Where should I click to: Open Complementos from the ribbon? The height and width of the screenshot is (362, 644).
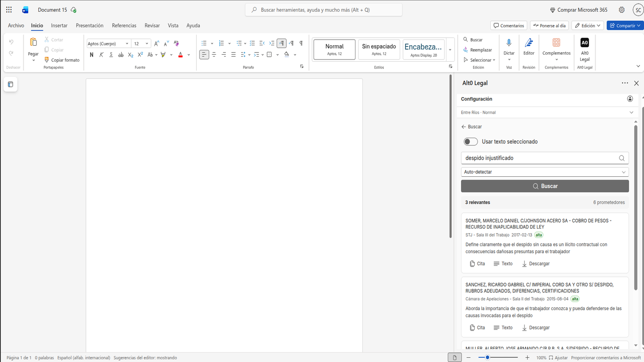click(x=556, y=49)
